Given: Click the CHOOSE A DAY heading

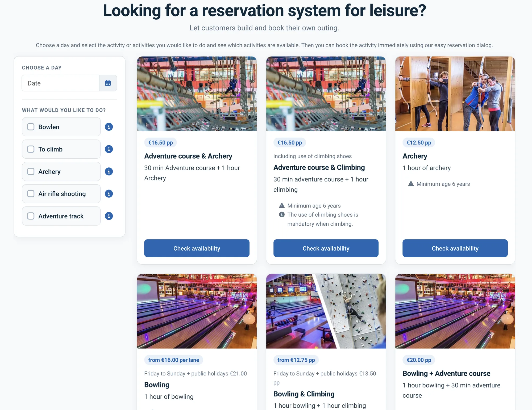Looking at the screenshot, I should point(42,67).
